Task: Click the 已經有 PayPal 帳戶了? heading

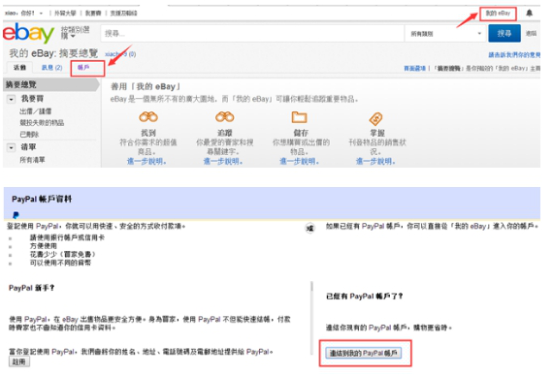Action: [x=365, y=296]
